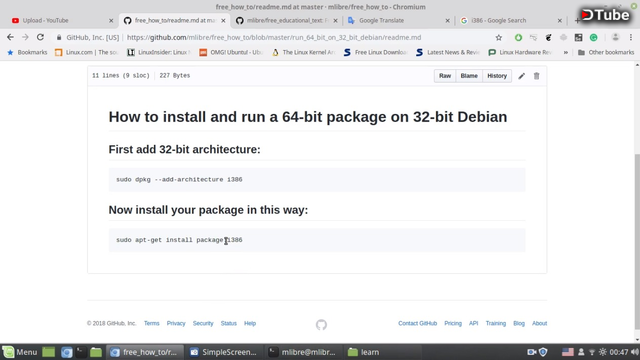Switch to mlibre@mlibre terminal taskbar window
The width and height of the screenshot is (640, 360).
[x=302, y=352]
